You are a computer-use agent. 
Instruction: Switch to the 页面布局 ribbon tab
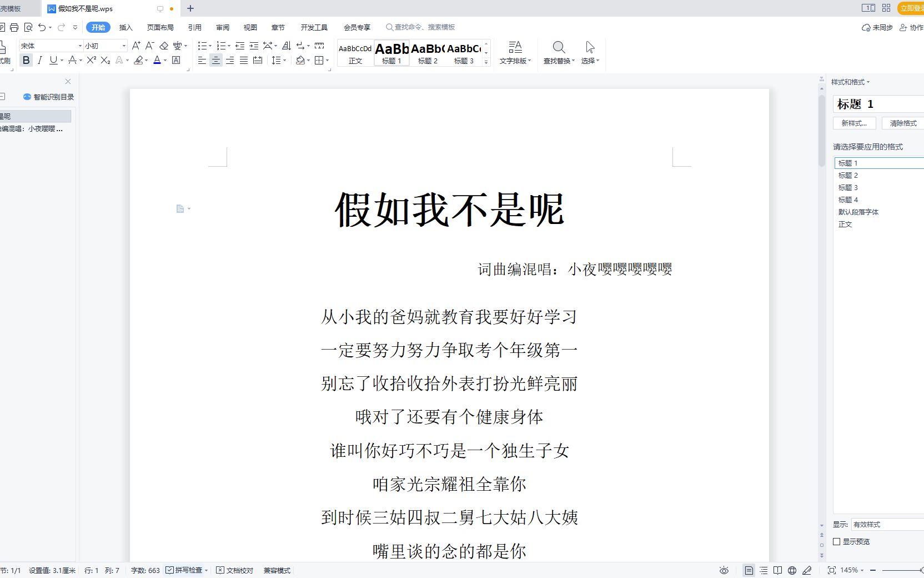click(x=160, y=27)
